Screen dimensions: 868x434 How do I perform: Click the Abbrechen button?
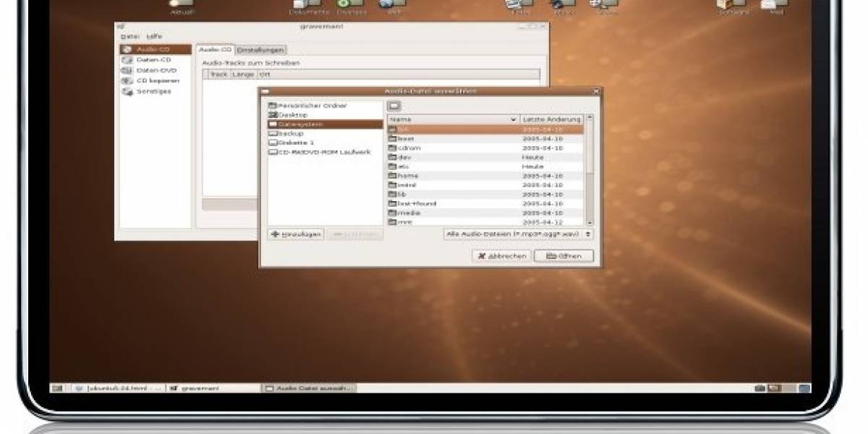[x=501, y=256]
